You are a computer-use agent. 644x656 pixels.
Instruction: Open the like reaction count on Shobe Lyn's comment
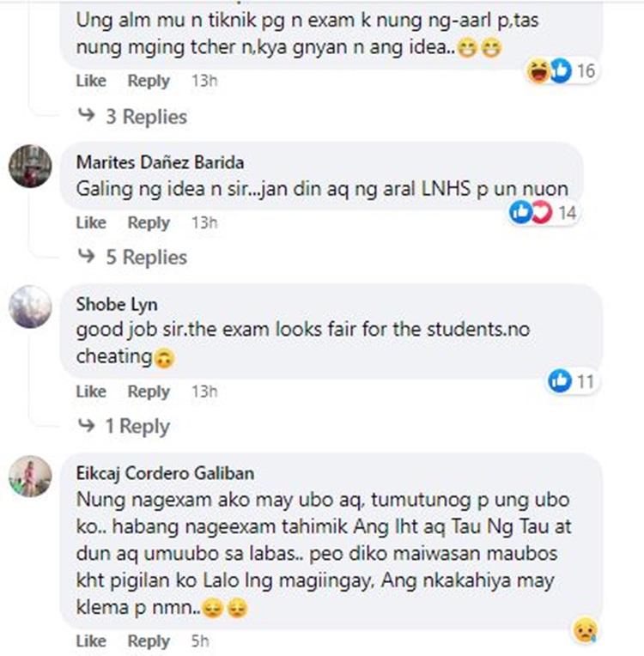point(572,381)
